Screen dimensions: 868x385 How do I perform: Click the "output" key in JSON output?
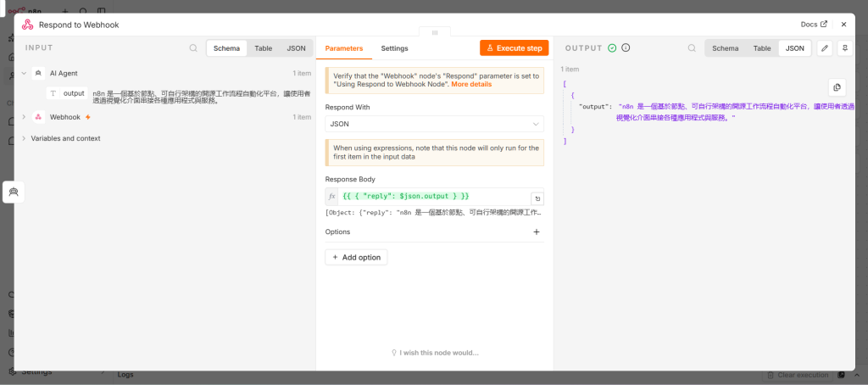(596, 106)
